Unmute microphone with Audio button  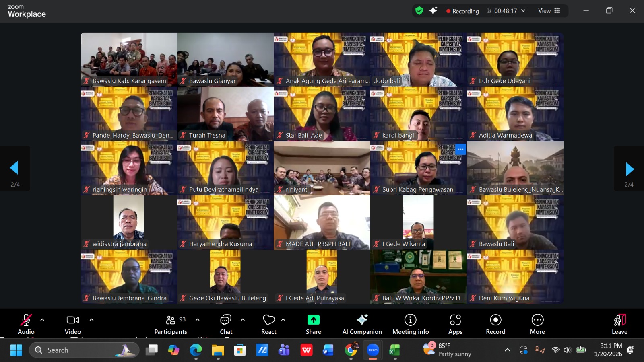[26, 324]
